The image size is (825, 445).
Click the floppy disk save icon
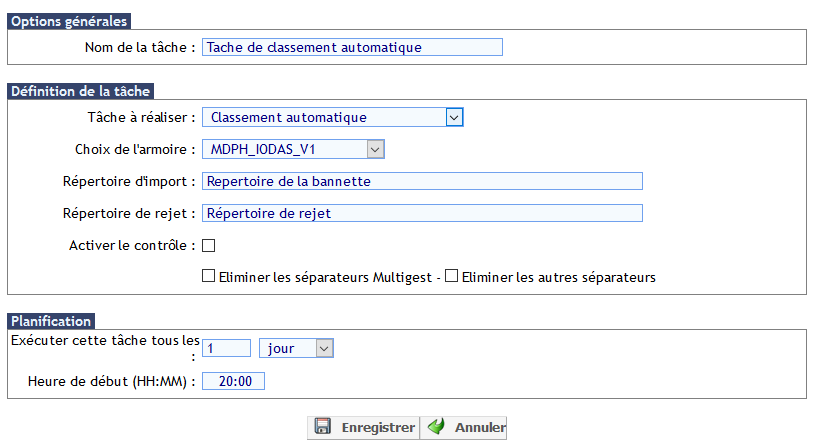323,427
